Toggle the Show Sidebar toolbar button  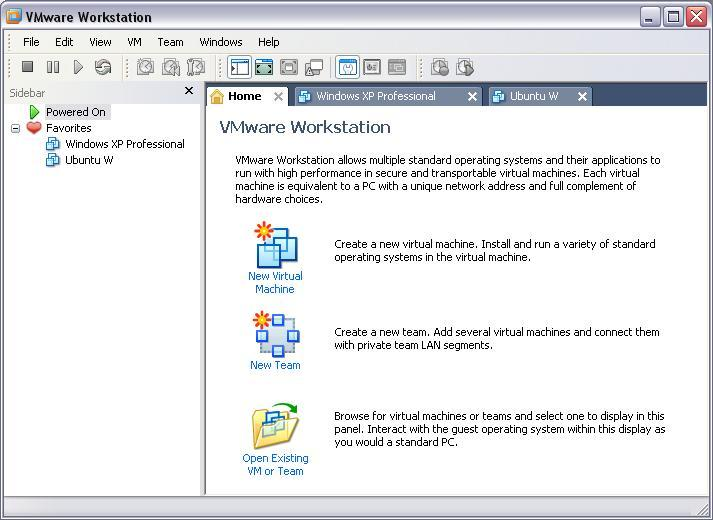click(239, 67)
